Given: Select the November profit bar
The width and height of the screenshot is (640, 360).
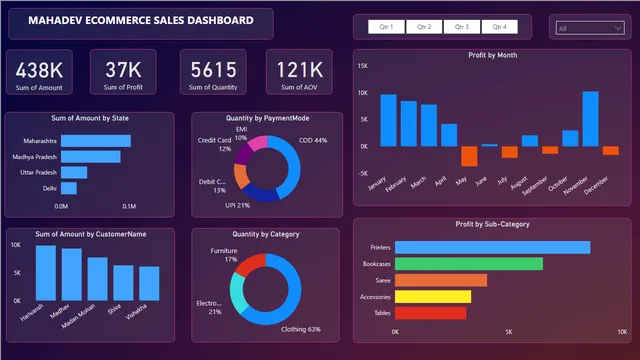Looking at the screenshot, I should coord(591,119).
